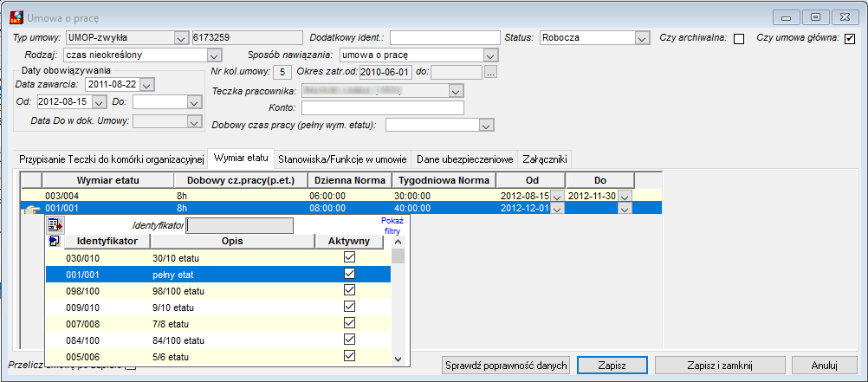
Task: Toggle Aktywny checkbox for 9/10 etatu row
Action: click(x=349, y=307)
